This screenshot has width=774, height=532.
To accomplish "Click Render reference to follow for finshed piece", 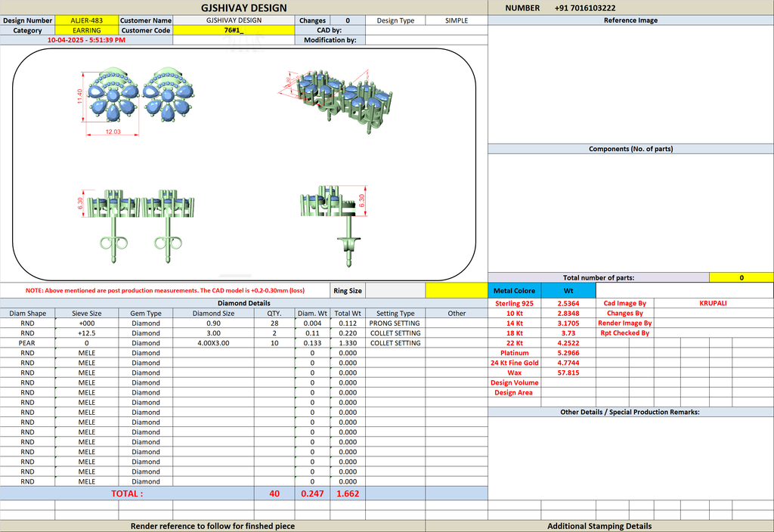I will pyautogui.click(x=212, y=526).
